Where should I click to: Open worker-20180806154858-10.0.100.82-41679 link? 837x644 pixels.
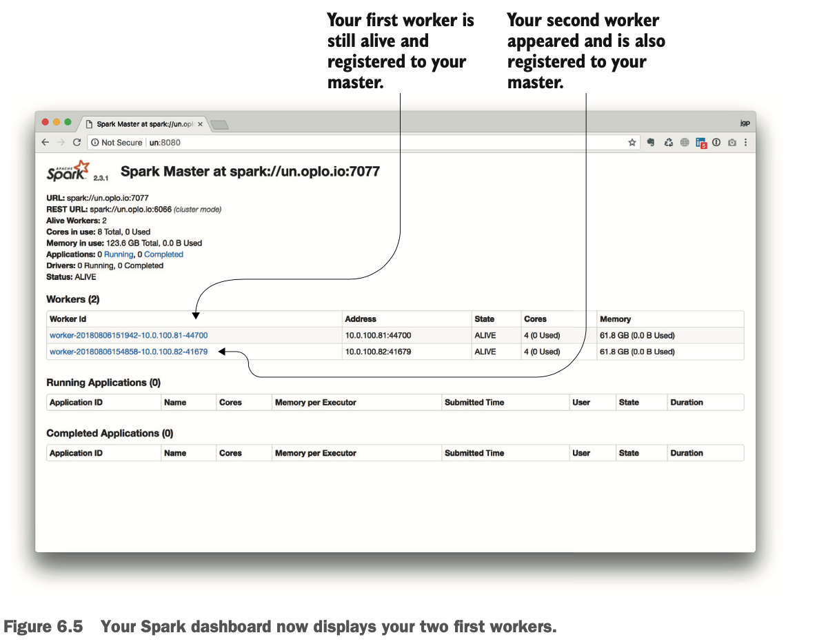(x=128, y=352)
